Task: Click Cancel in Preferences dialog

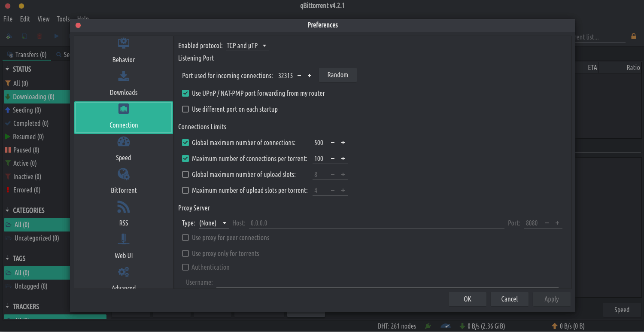Action: 510,299
